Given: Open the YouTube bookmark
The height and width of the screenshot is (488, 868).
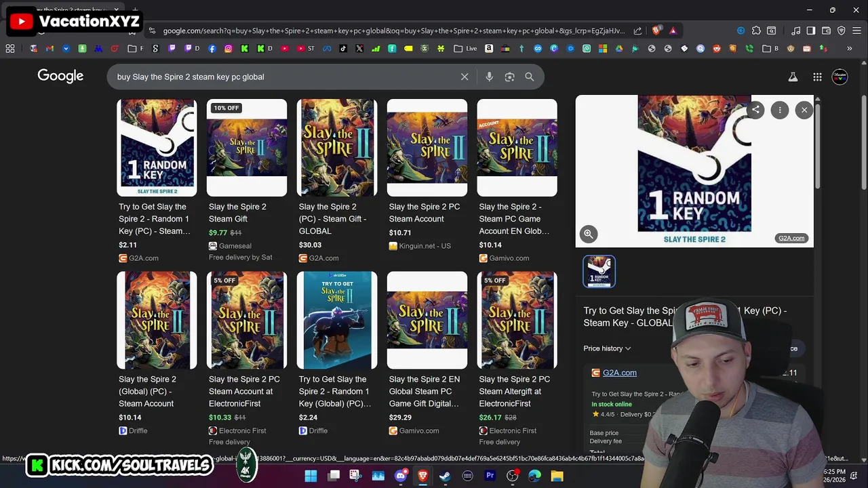Looking at the screenshot, I should (283, 49).
